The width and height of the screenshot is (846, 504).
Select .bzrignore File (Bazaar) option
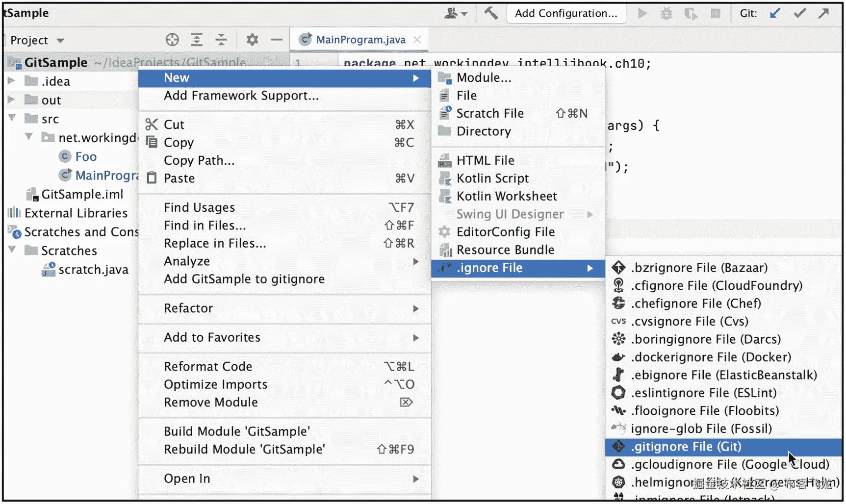(724, 268)
